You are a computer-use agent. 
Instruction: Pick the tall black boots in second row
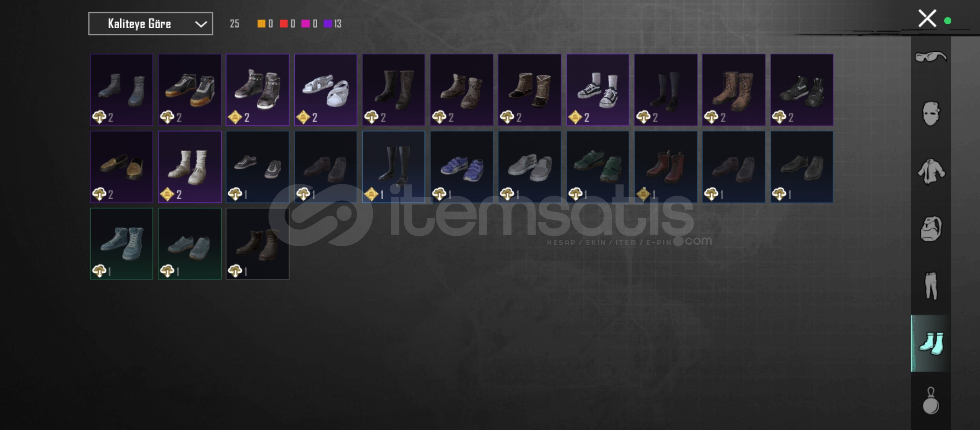(394, 167)
